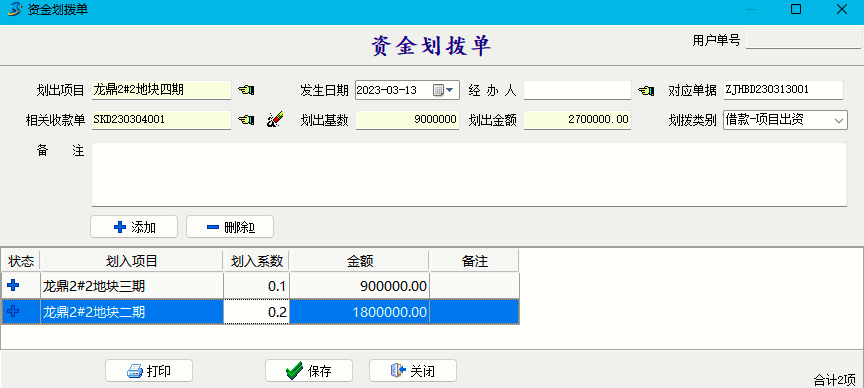Click the 添加 button
The width and height of the screenshot is (864, 388).
pos(134,227)
